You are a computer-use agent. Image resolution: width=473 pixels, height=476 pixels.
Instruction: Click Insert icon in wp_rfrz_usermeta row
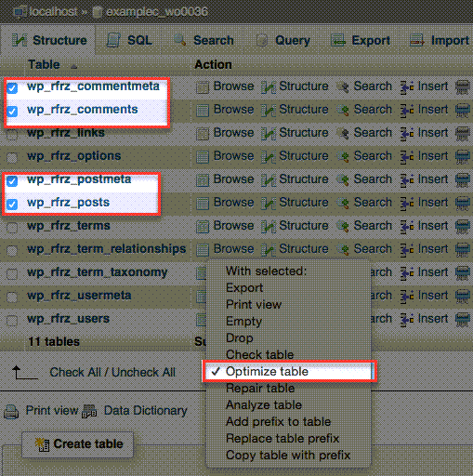[407, 297]
